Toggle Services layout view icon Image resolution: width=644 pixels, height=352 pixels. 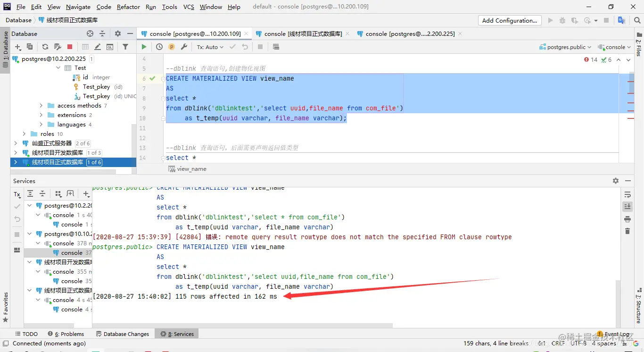click(17, 250)
